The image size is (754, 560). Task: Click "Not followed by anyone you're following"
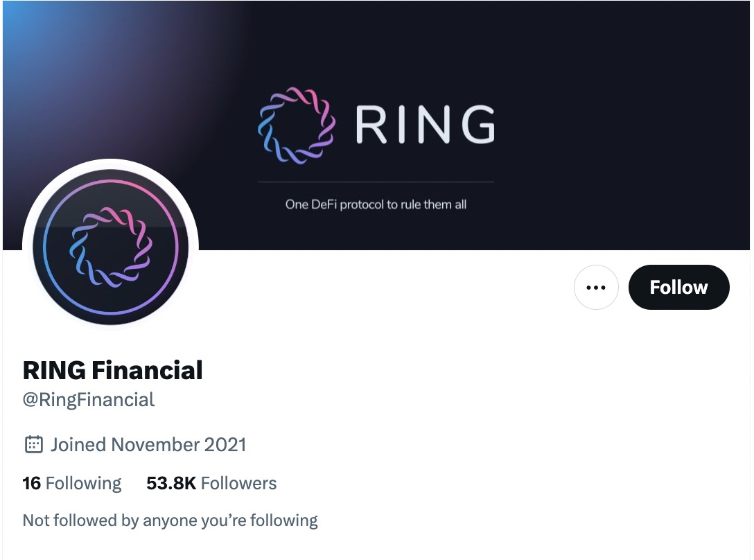click(x=170, y=520)
